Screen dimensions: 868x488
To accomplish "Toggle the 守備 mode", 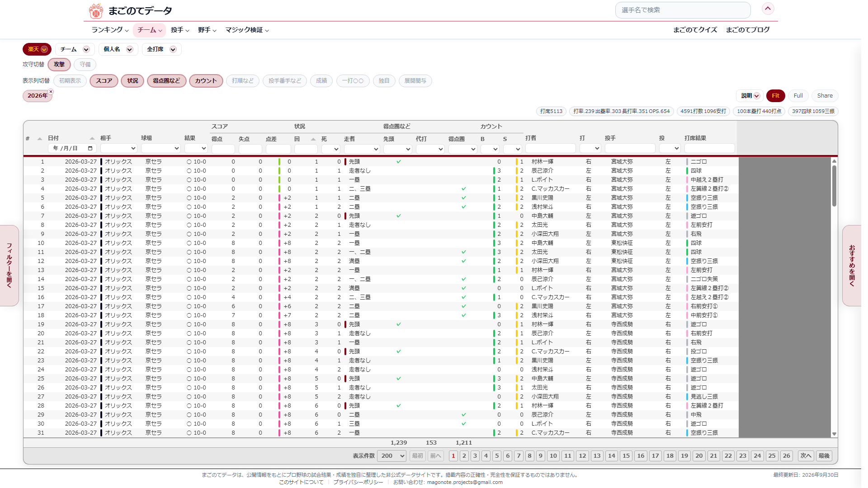I will tap(85, 65).
